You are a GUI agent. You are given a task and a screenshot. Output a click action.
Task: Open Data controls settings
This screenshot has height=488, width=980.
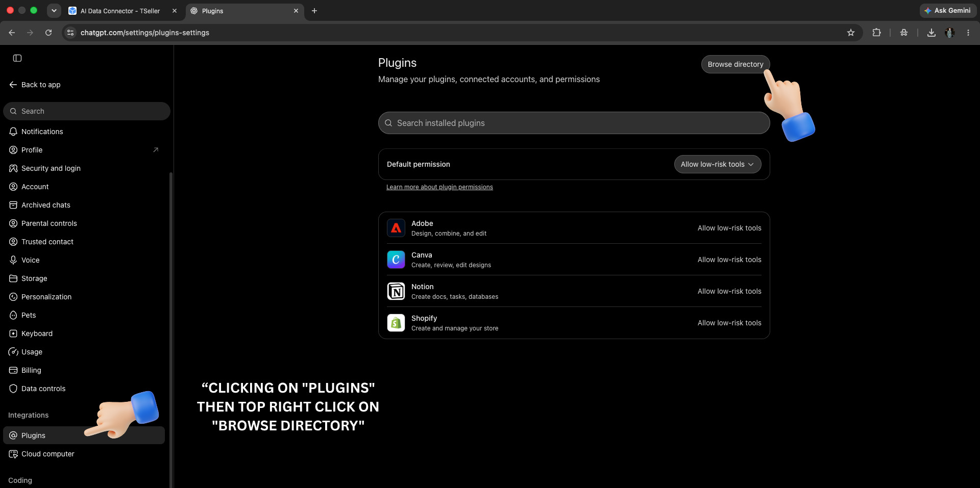84,389
